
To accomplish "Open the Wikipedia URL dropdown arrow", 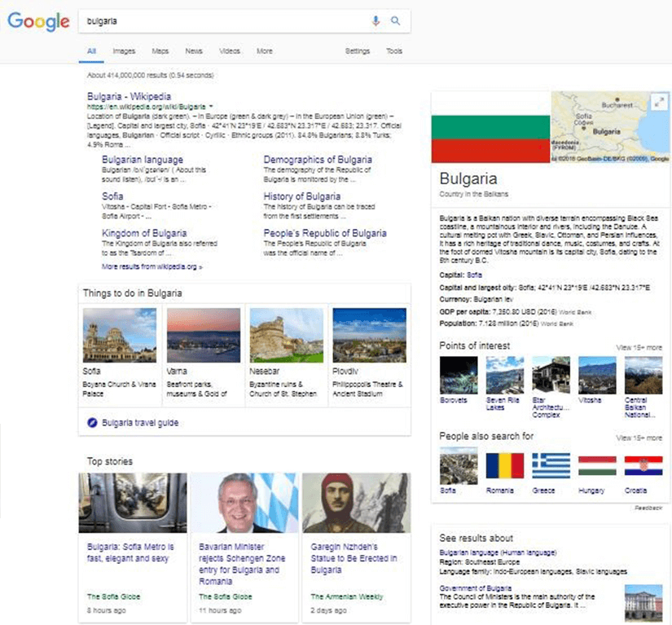I will coord(211,106).
